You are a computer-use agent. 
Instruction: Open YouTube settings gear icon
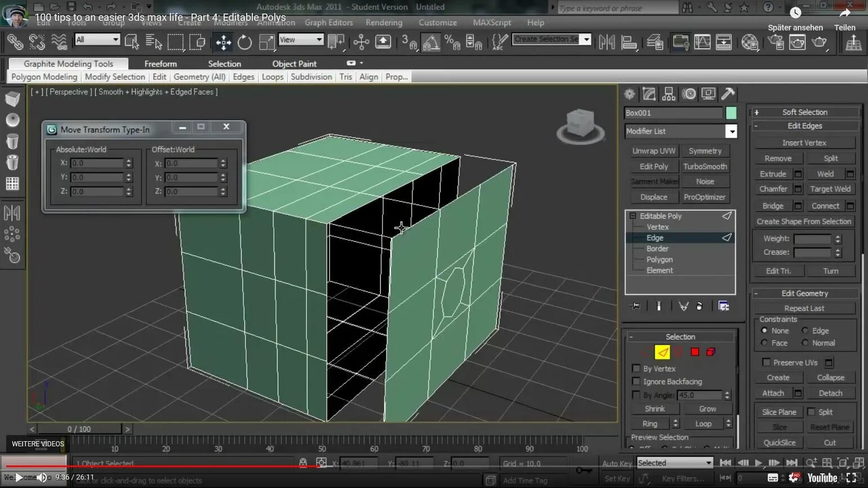(794, 477)
